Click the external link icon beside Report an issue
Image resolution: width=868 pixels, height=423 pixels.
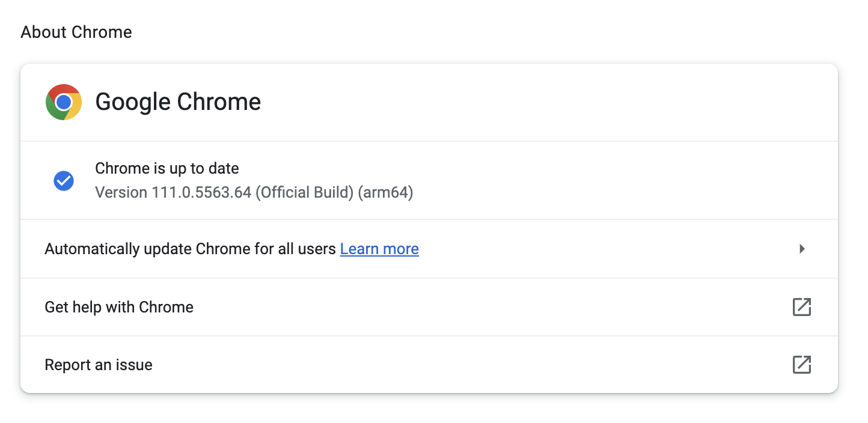pyautogui.click(x=802, y=365)
